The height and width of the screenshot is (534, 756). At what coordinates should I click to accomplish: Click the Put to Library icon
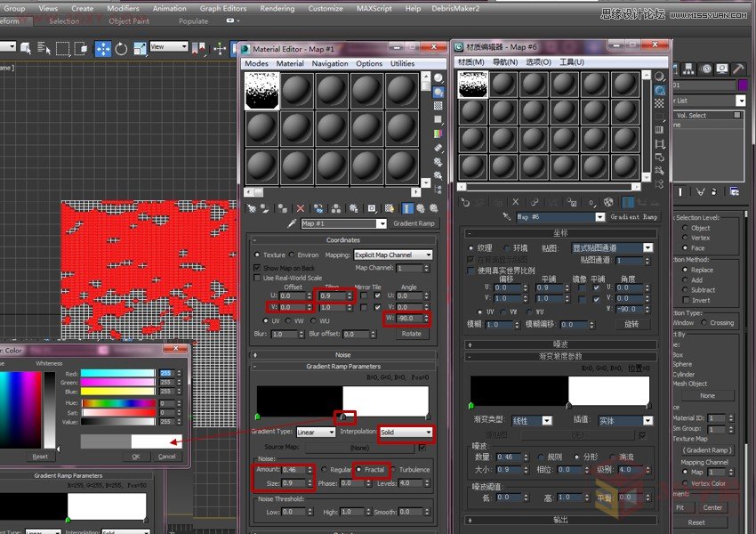coord(352,206)
